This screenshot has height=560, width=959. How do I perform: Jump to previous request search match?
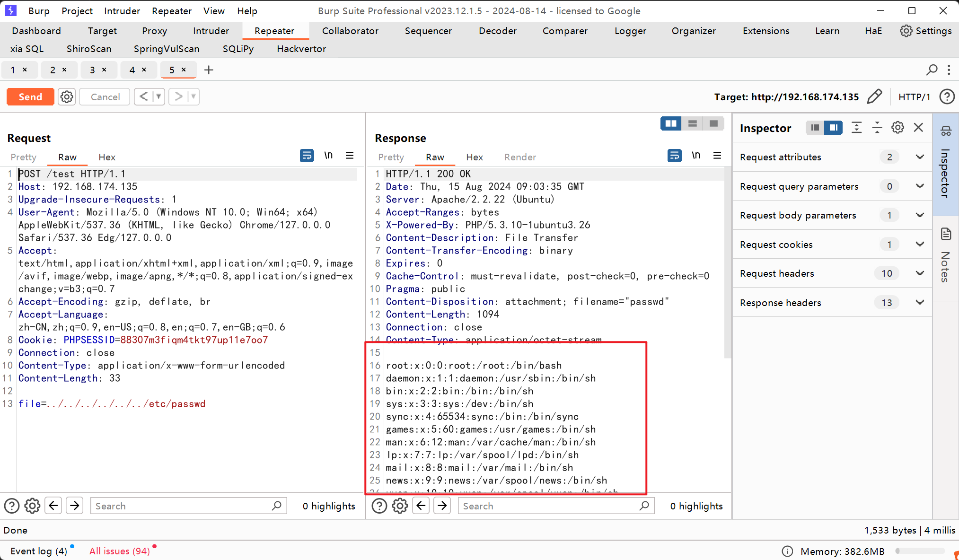[x=53, y=506]
